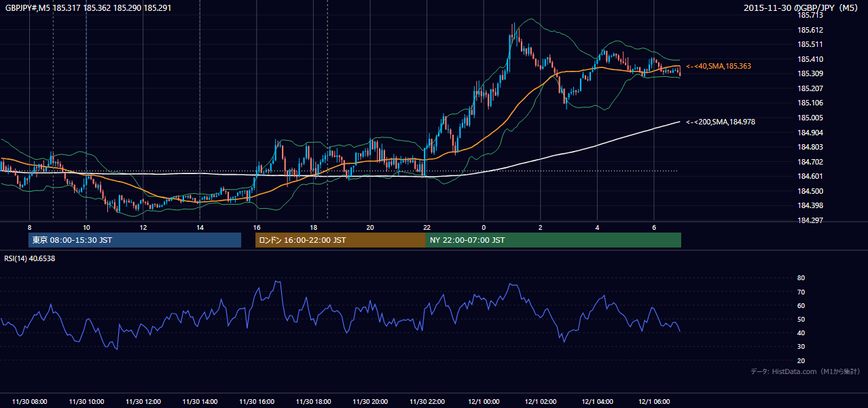Click the 185.005 price axis label
The width and height of the screenshot is (868, 408).
pyautogui.click(x=810, y=118)
